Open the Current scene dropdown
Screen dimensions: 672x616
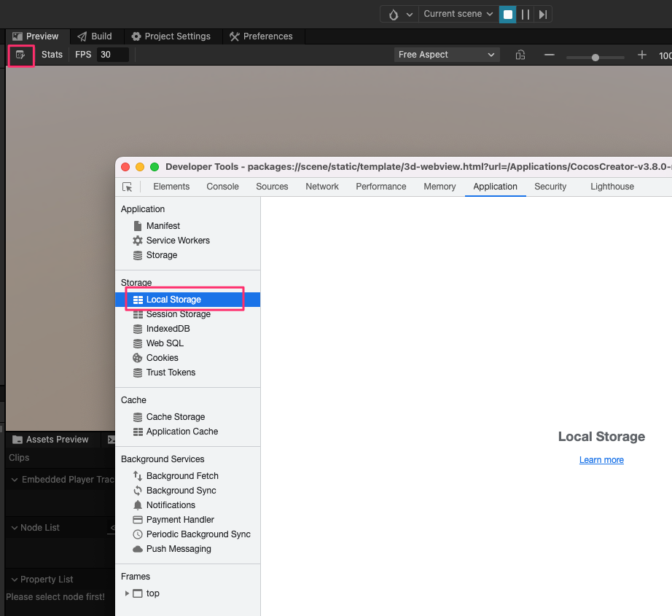point(458,14)
